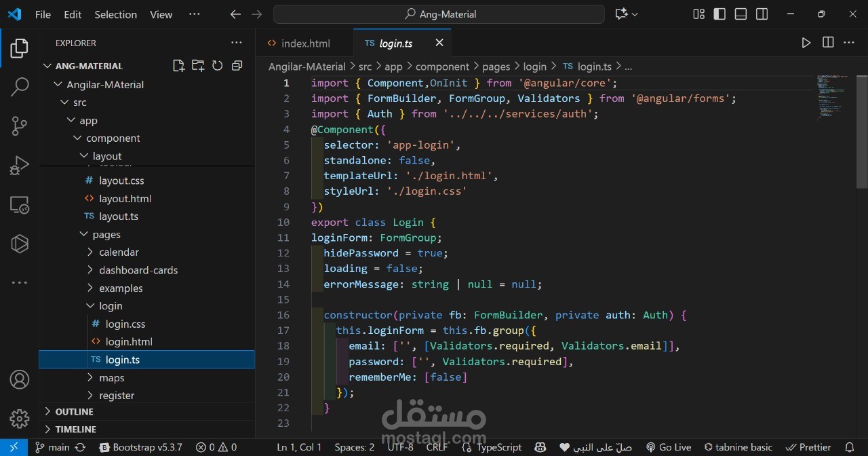868x456 pixels.
Task: Expand the dashboard-cards folder
Action: [x=90, y=270]
